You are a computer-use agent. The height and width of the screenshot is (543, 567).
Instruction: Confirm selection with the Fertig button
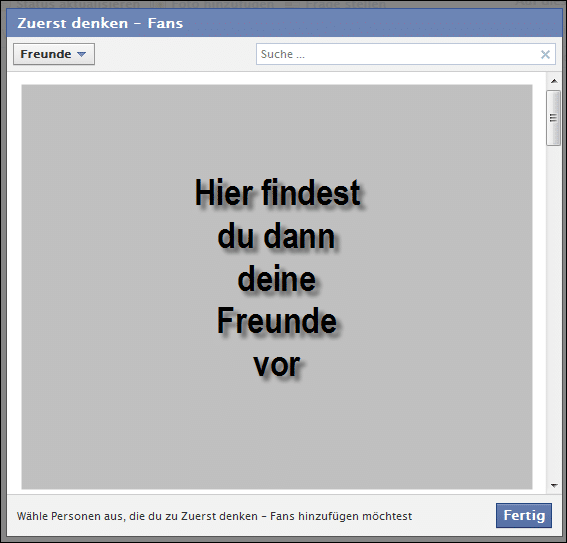pos(524,516)
